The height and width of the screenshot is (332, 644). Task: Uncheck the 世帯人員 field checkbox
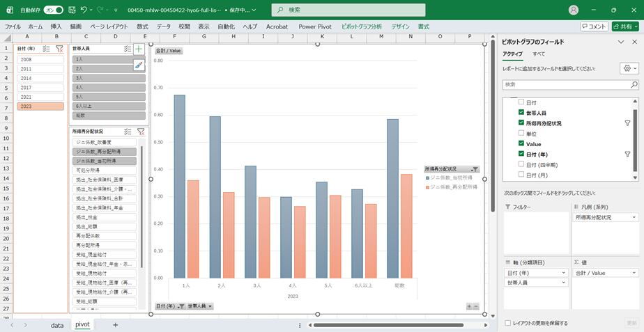[x=521, y=113]
